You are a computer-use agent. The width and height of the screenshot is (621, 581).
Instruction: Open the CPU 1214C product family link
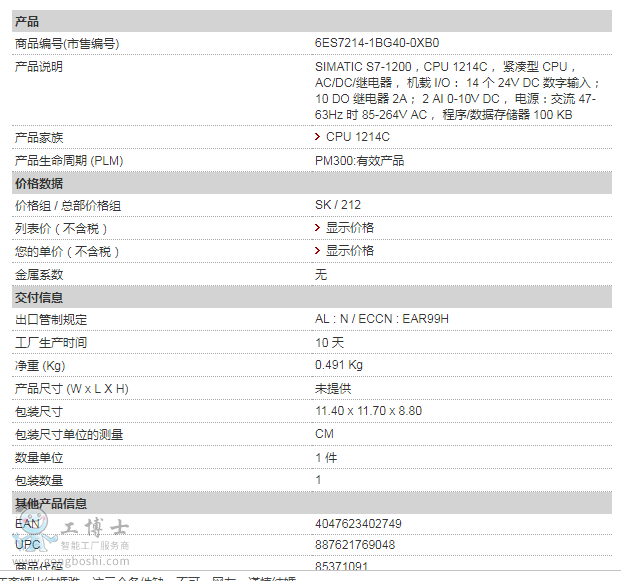point(358,137)
